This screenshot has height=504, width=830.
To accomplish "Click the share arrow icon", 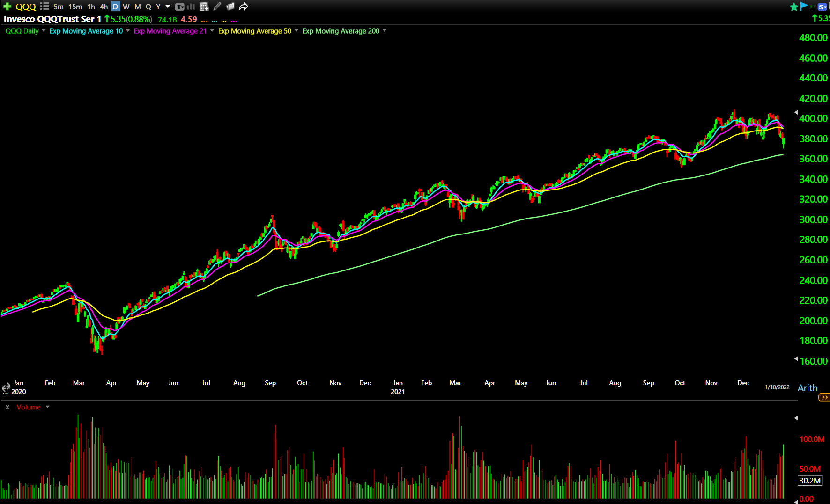I will (243, 7).
